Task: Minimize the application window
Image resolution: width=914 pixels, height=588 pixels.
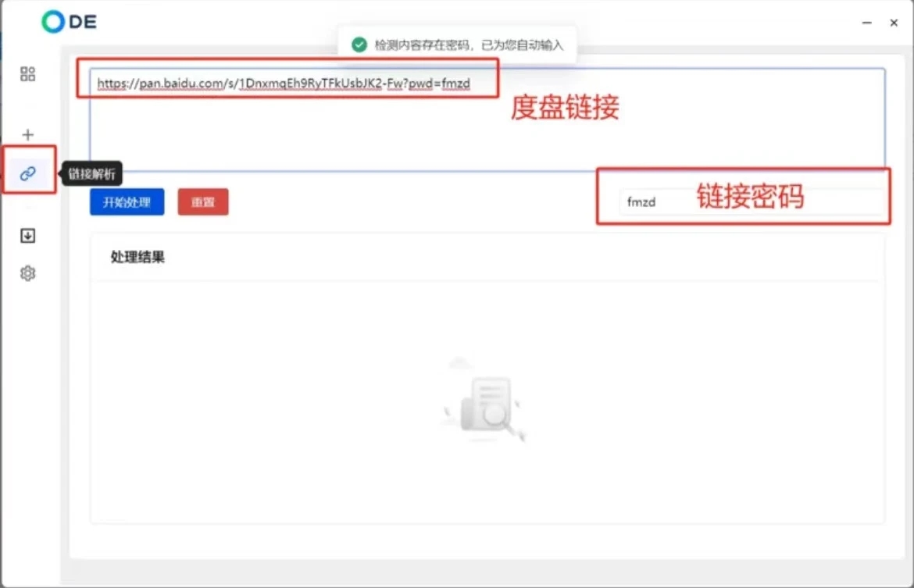Action: (866, 23)
